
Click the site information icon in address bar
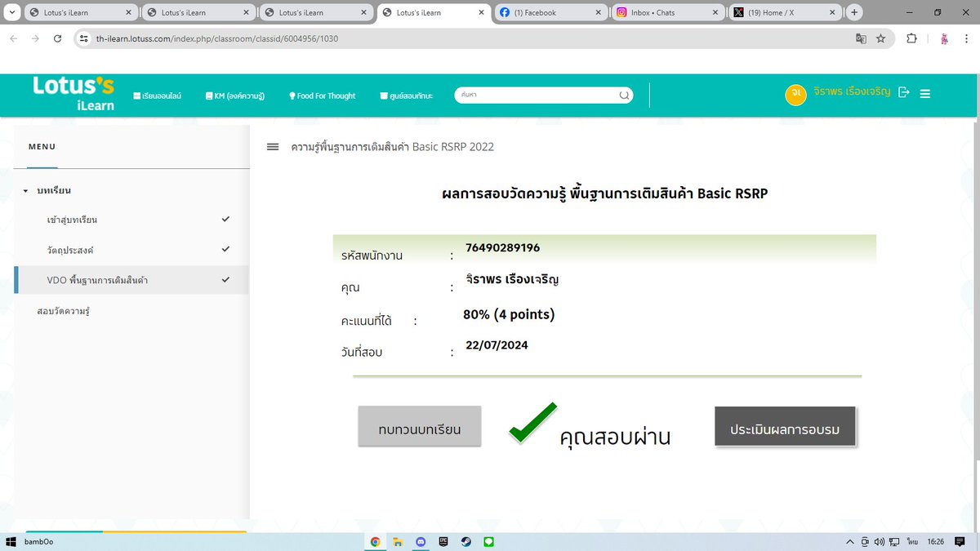[x=83, y=38]
